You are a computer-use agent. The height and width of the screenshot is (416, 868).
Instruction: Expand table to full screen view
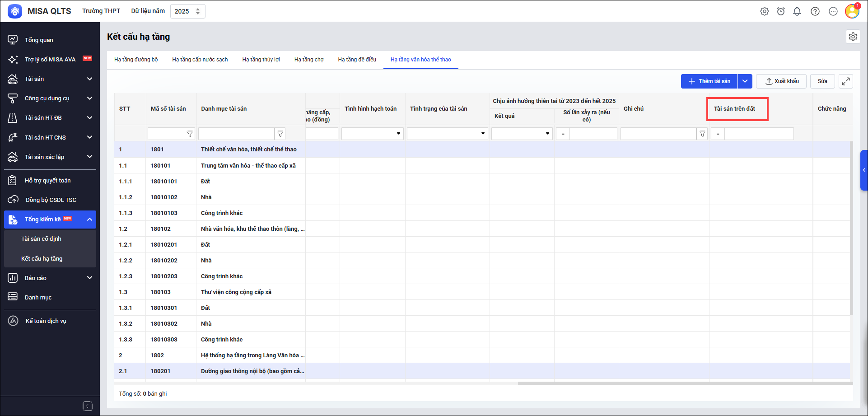(845, 81)
